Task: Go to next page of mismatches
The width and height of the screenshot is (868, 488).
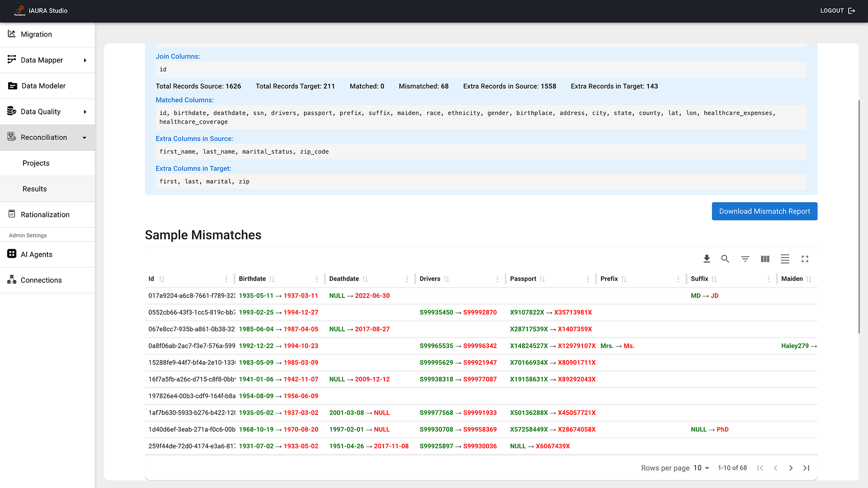Action: [790, 468]
